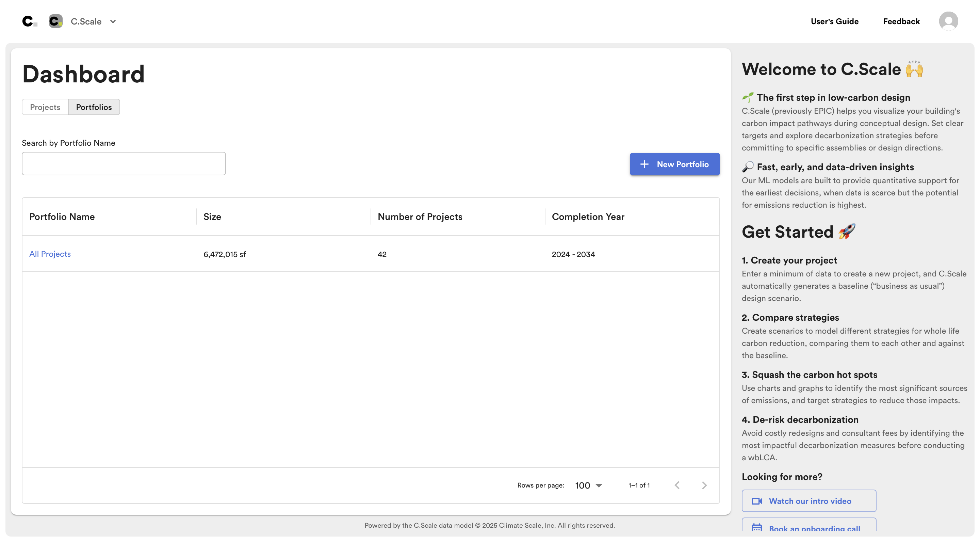Screen dimensions: 980x542
Task: Open the User's Guide link
Action: [834, 21]
